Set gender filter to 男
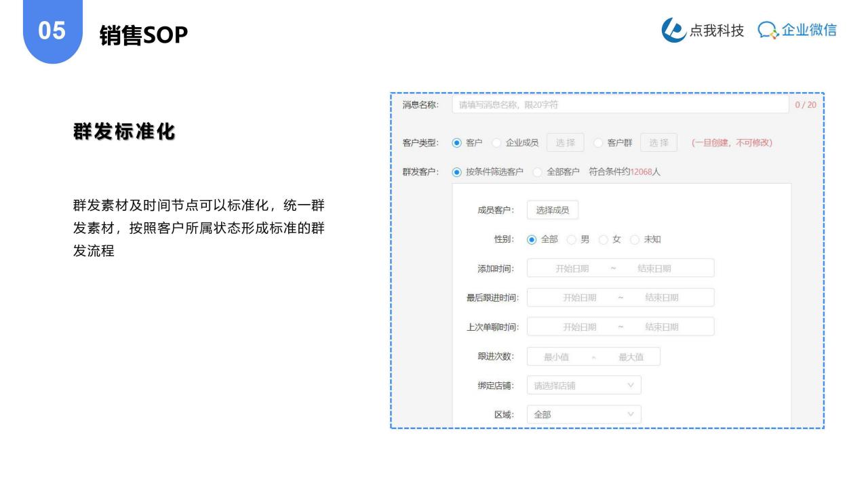This screenshot has height=488, width=868. point(572,239)
